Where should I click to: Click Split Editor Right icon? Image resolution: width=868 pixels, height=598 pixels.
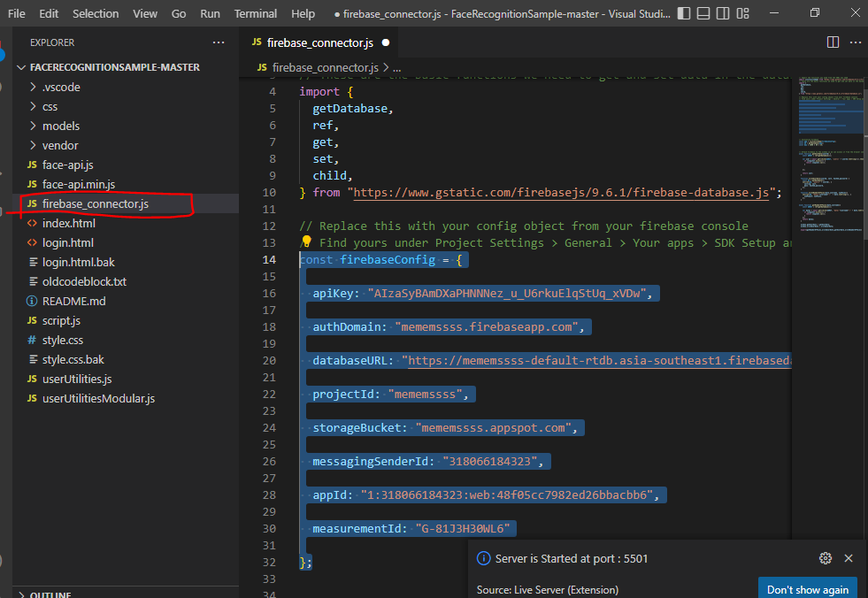(x=833, y=42)
